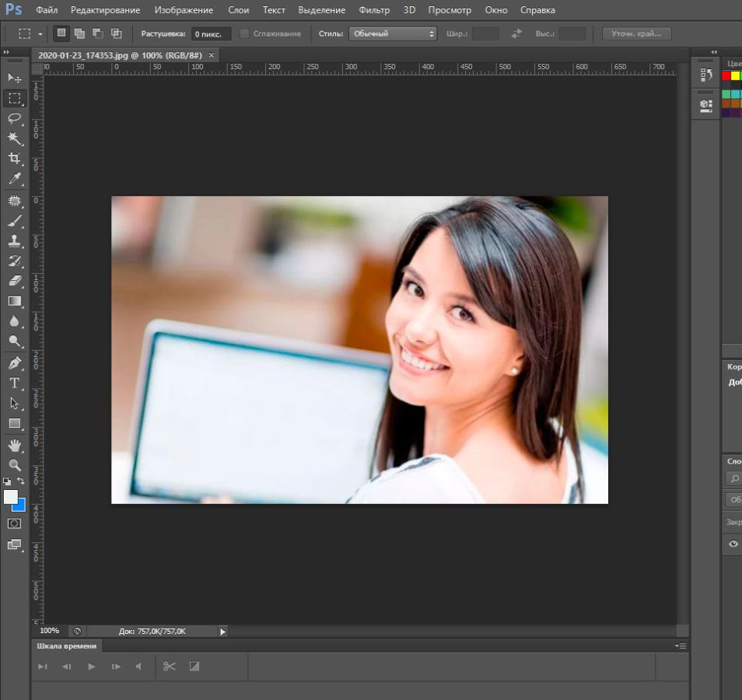Select the Lasso tool
Image resolution: width=742 pixels, height=700 pixels.
pos(14,118)
